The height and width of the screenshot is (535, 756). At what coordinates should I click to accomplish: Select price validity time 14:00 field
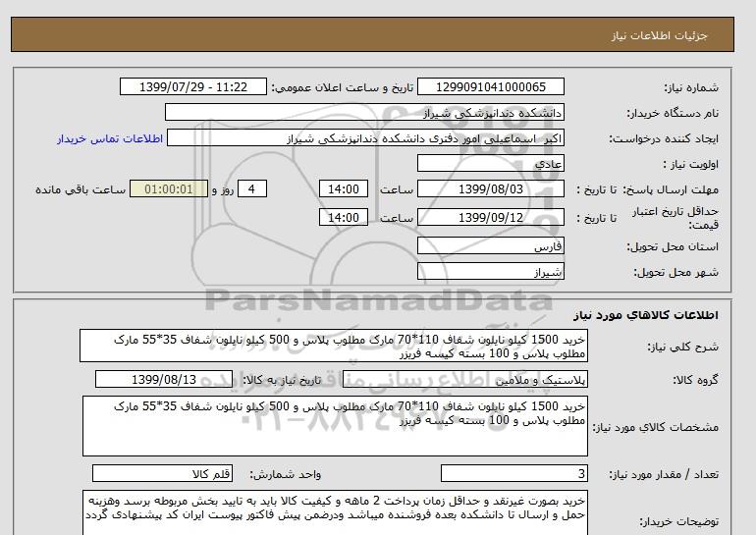344,217
